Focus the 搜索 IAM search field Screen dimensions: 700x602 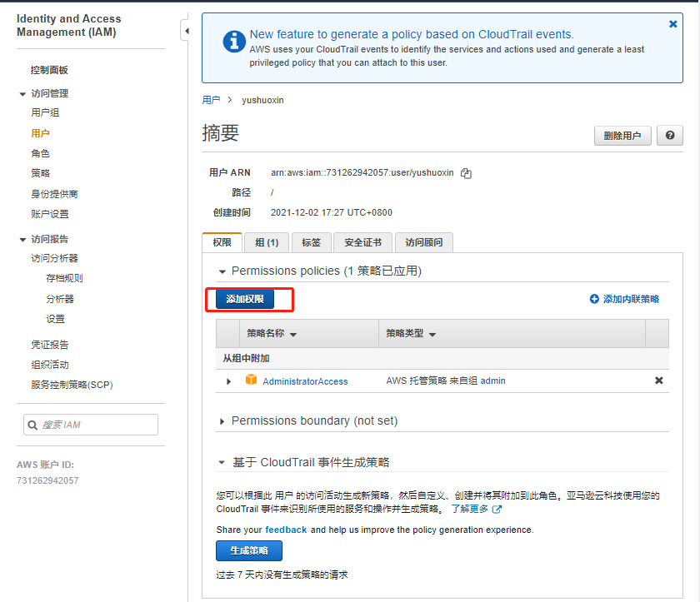(x=96, y=425)
